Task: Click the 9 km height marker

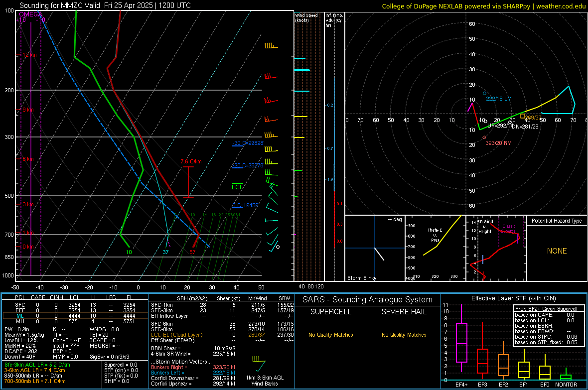Action: 28,110
